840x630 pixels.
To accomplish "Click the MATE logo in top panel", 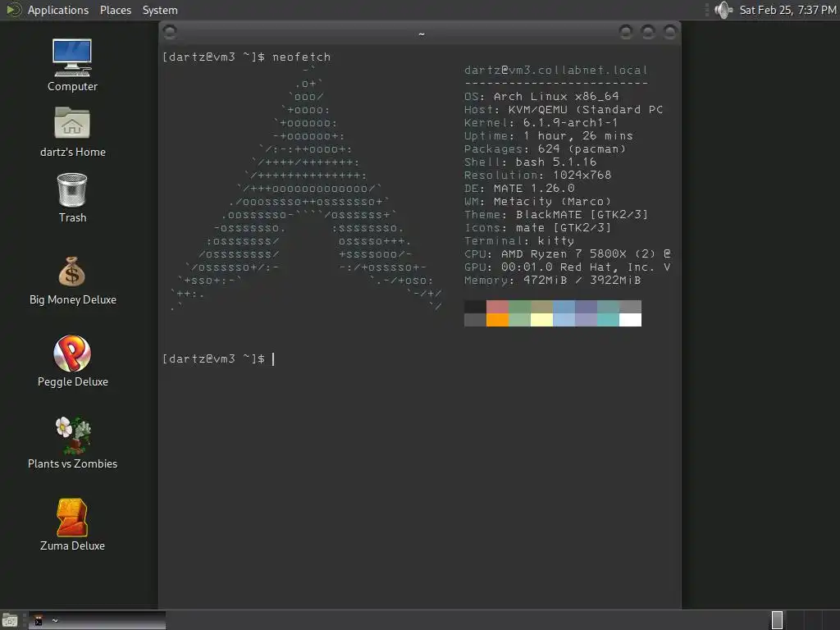I will tap(13, 10).
